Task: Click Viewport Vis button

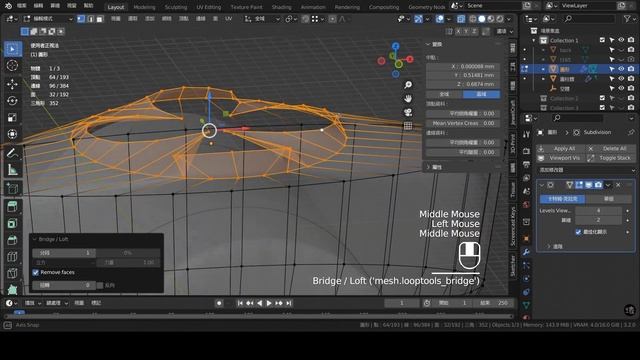Action: pyautogui.click(x=562, y=158)
